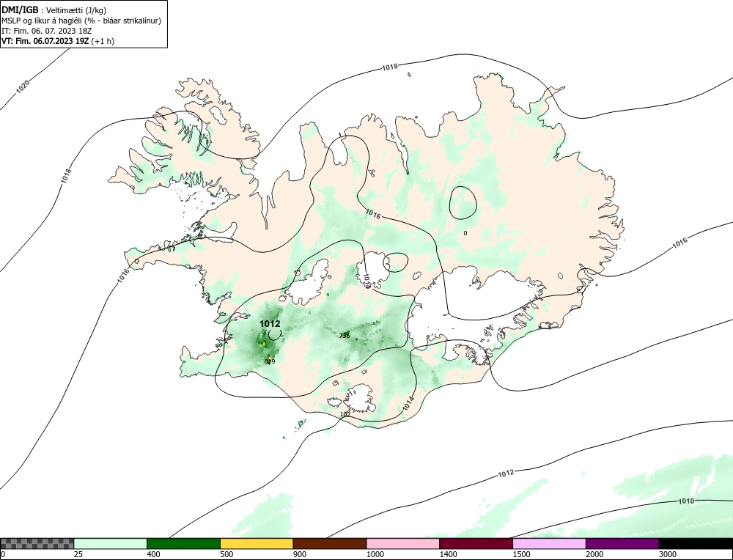Screen dimensions: 733x560
Task: Click the legend tick label 3000
Action: click(668, 554)
